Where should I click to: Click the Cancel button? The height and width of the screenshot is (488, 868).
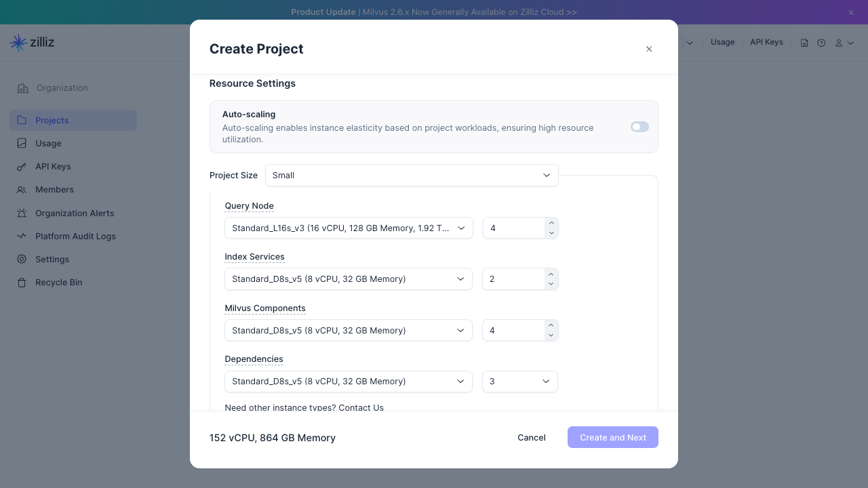[x=531, y=437]
